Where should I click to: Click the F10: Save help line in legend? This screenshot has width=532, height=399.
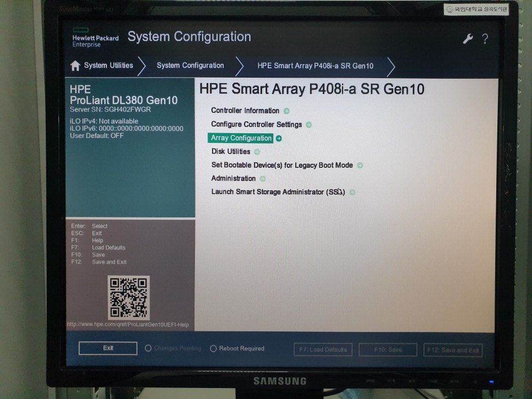pyautogui.click(x=88, y=255)
